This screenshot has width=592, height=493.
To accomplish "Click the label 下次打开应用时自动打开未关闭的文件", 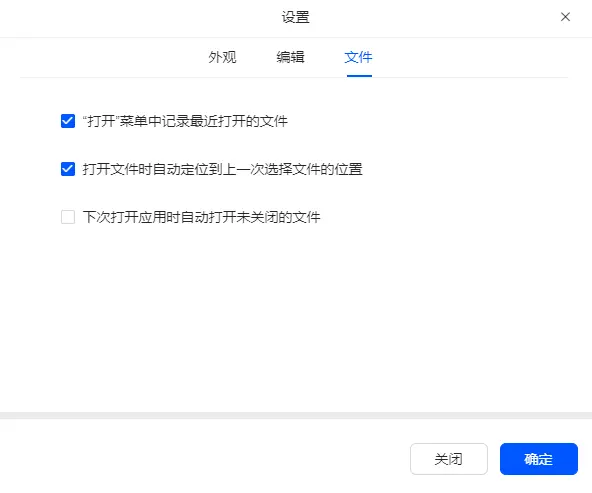I will tap(201, 217).
